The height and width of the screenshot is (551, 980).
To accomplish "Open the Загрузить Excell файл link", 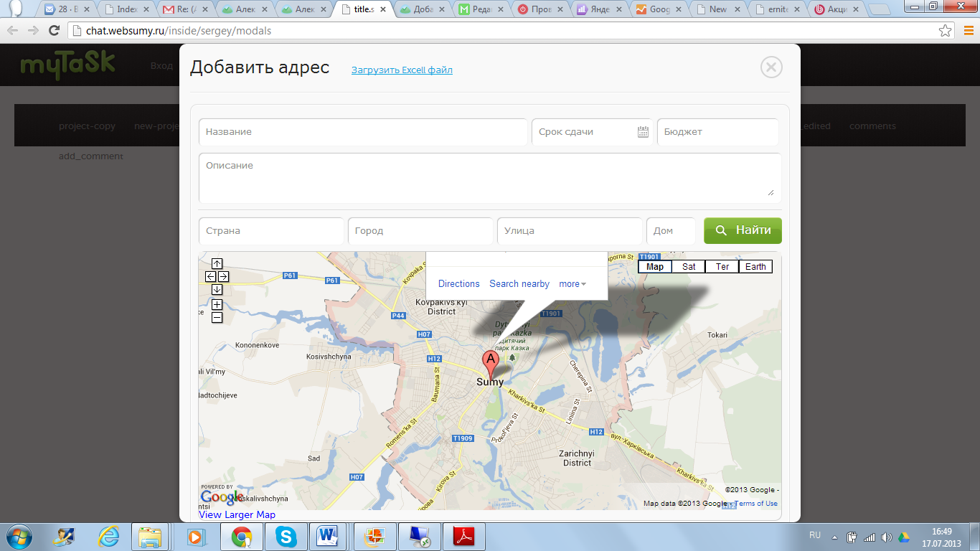I will [402, 70].
